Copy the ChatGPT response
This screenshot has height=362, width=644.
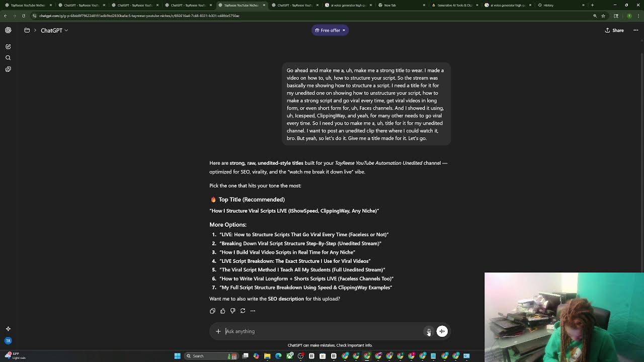click(x=212, y=311)
